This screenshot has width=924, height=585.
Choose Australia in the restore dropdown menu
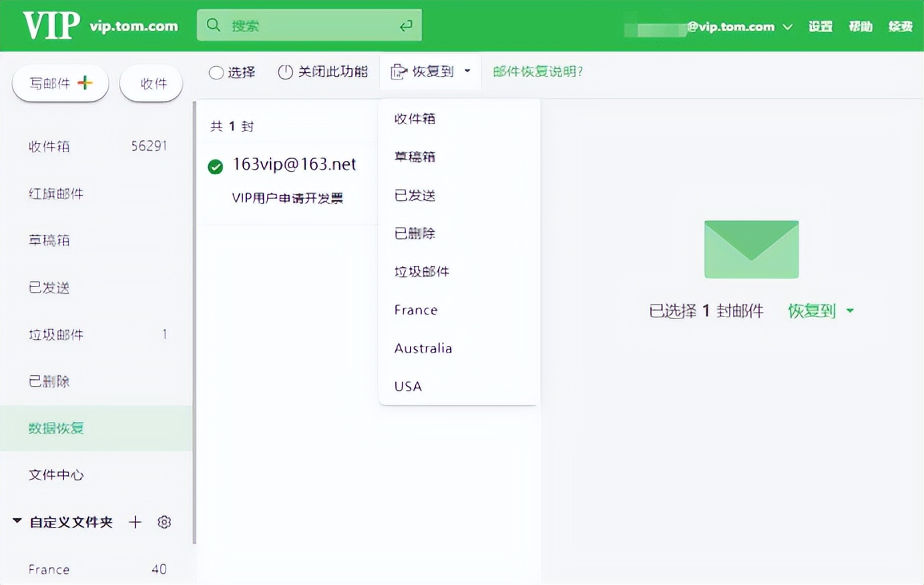point(423,348)
